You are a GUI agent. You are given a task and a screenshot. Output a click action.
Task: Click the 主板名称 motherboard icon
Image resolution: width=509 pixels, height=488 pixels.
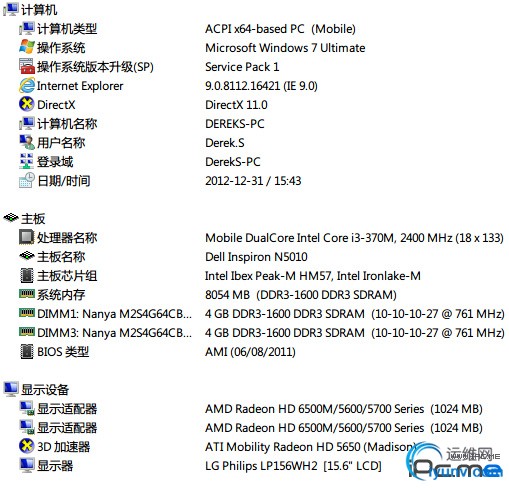point(27,256)
